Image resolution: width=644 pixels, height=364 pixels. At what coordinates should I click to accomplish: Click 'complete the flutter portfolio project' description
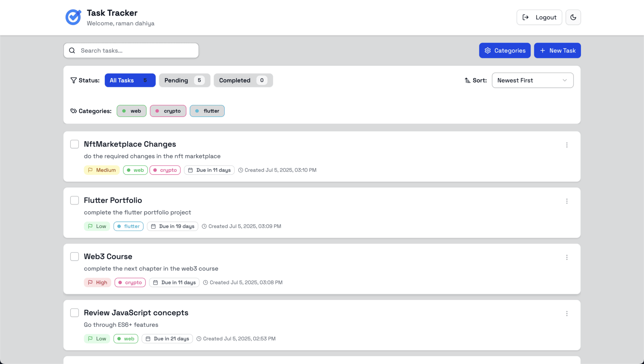point(137,212)
